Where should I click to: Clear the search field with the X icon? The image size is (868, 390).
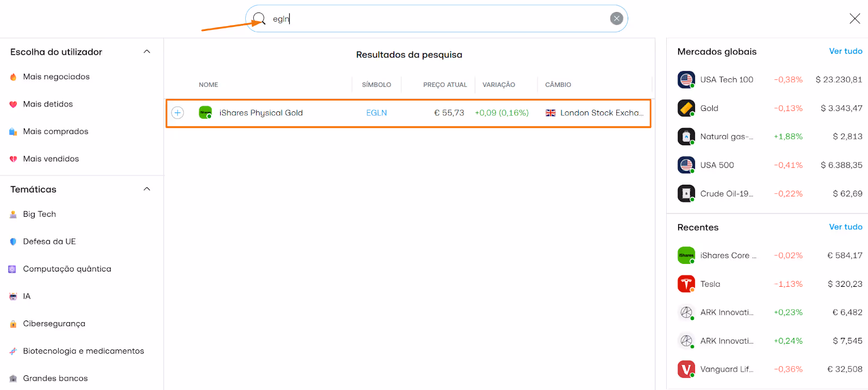pyautogui.click(x=616, y=18)
